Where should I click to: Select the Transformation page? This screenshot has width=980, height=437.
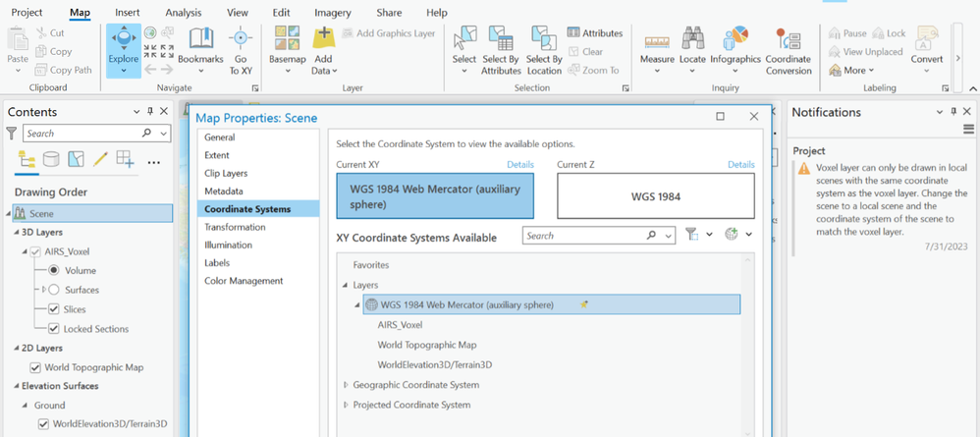[235, 227]
